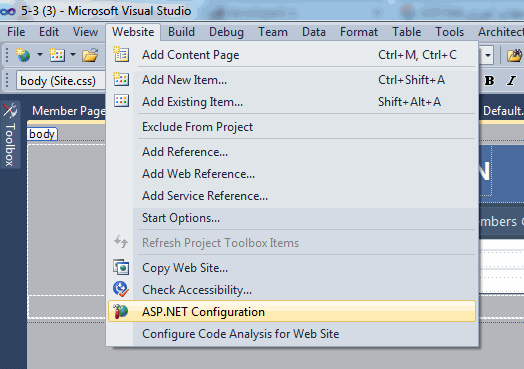Click the ASP.NET Configuration hammer-globe icon
The image size is (524, 369).
(121, 311)
